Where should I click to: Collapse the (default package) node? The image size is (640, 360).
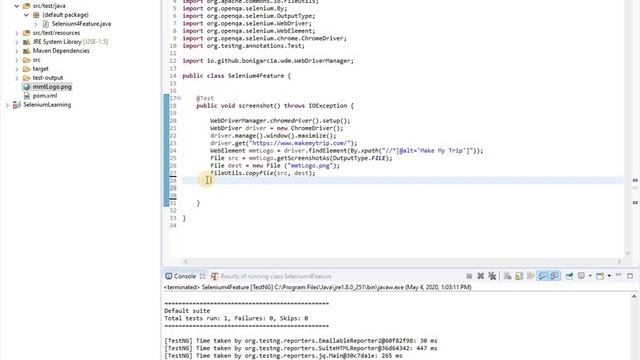click(x=27, y=15)
